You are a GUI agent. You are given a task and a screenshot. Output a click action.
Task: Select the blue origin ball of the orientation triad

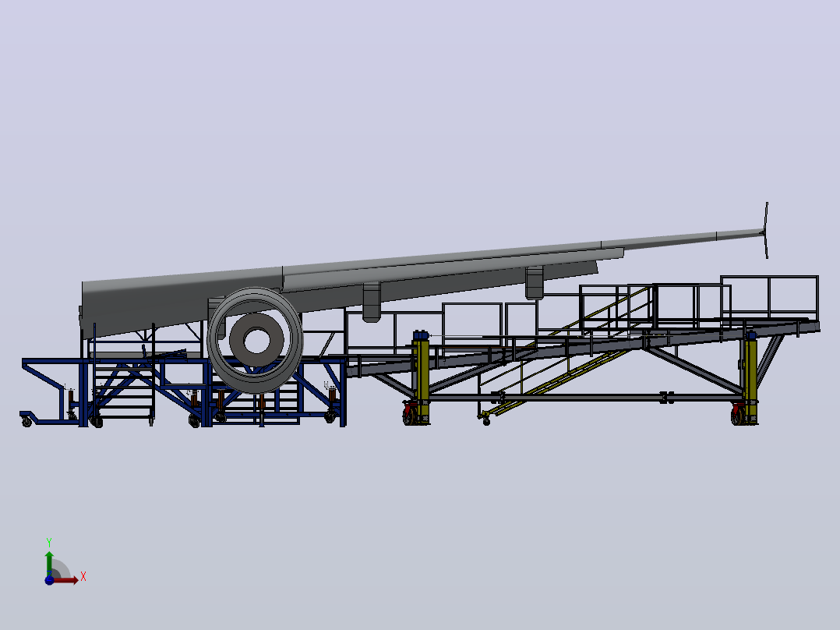coord(49,580)
